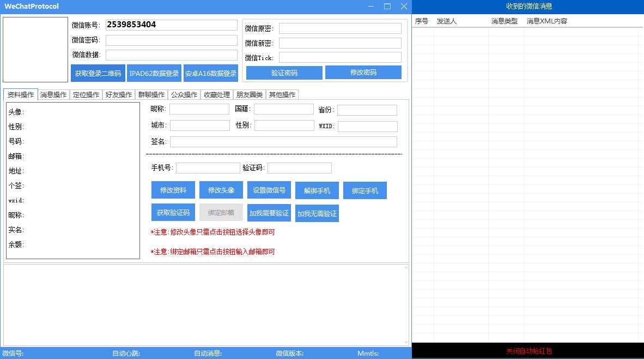Click the 自动心跳 status bar entry
The height and width of the screenshot is (359, 644).
[126, 353]
